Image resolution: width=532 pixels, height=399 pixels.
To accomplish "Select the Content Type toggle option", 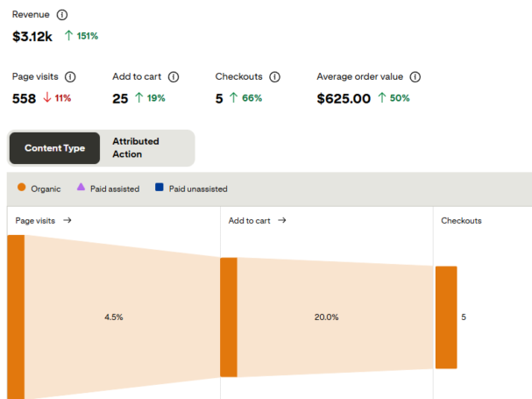I will click(x=54, y=148).
